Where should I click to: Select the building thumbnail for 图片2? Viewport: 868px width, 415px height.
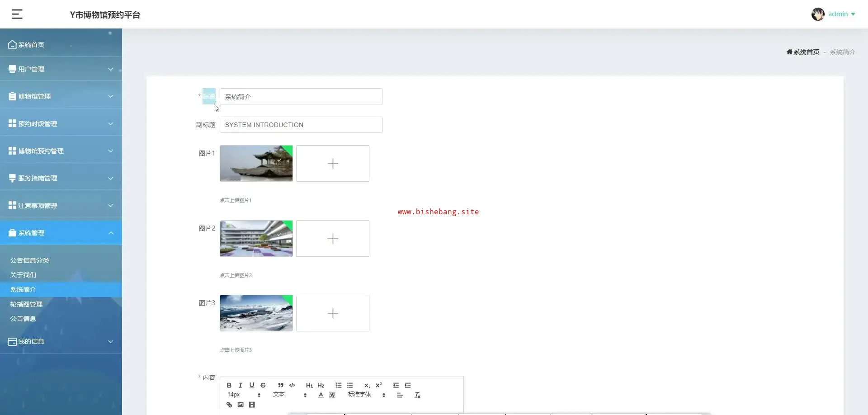256,238
